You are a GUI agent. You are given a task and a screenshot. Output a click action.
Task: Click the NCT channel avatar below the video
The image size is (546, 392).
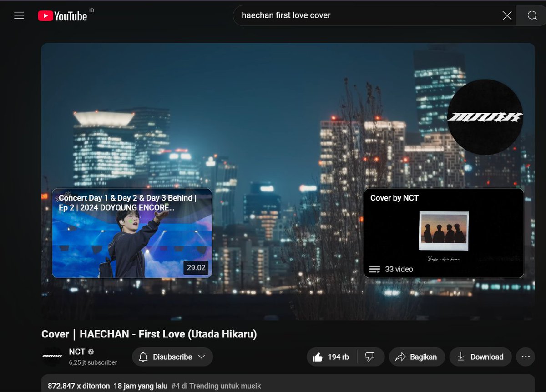click(52, 357)
